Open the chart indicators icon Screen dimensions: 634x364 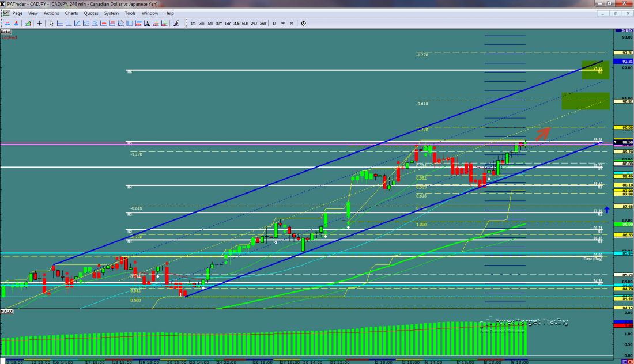click(27, 24)
